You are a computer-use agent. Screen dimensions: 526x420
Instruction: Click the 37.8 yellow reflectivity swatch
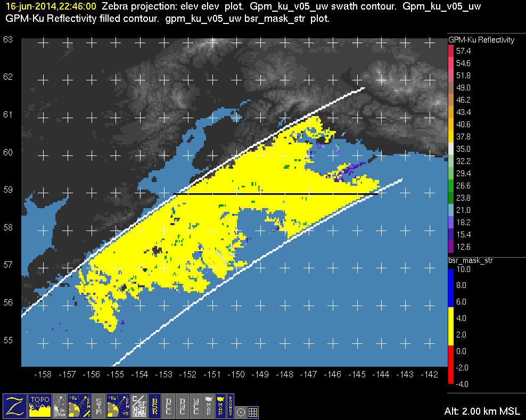(x=450, y=136)
